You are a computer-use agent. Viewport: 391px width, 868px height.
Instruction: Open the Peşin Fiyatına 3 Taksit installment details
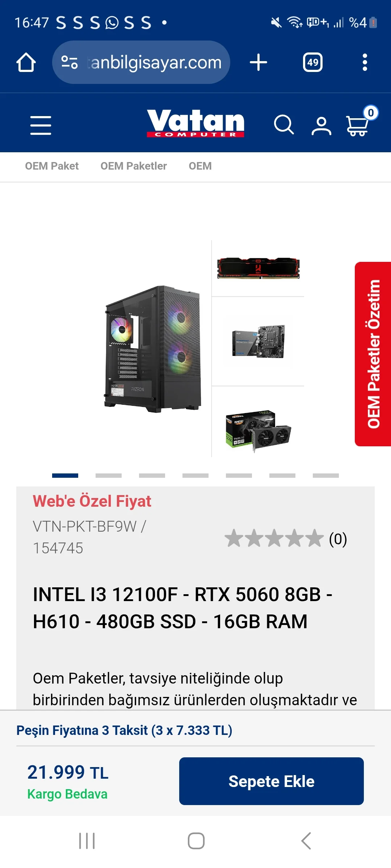[124, 730]
